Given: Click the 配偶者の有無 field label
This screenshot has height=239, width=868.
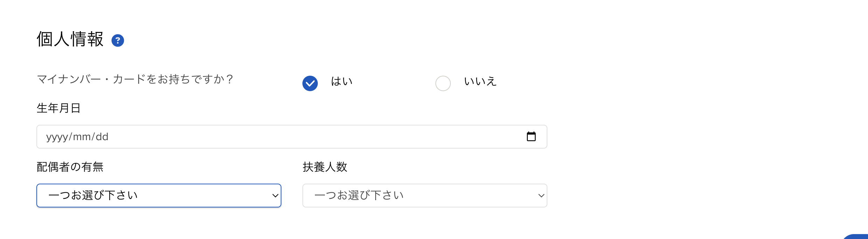Looking at the screenshot, I should (70, 167).
